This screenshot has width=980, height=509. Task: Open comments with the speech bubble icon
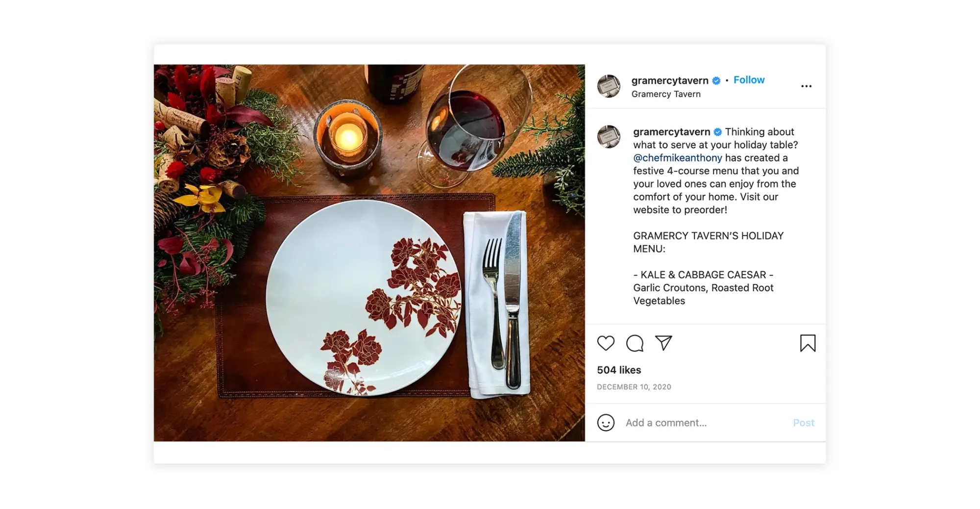(x=635, y=344)
